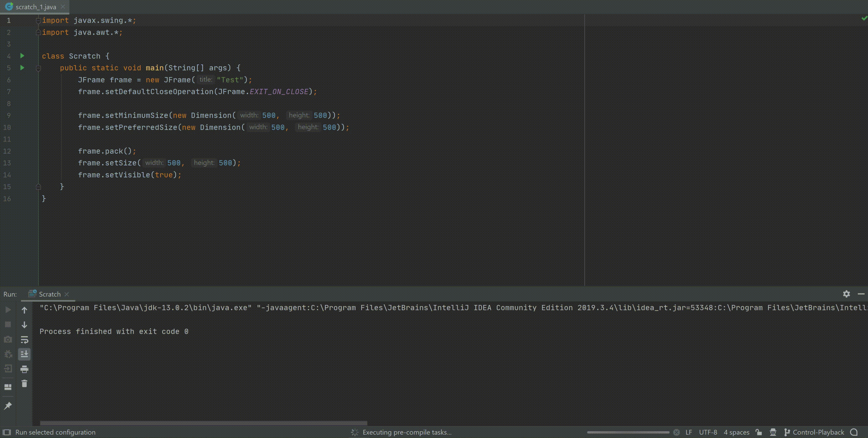The height and width of the screenshot is (438, 868).
Task: Rerun the Scratch program
Action: (x=8, y=309)
